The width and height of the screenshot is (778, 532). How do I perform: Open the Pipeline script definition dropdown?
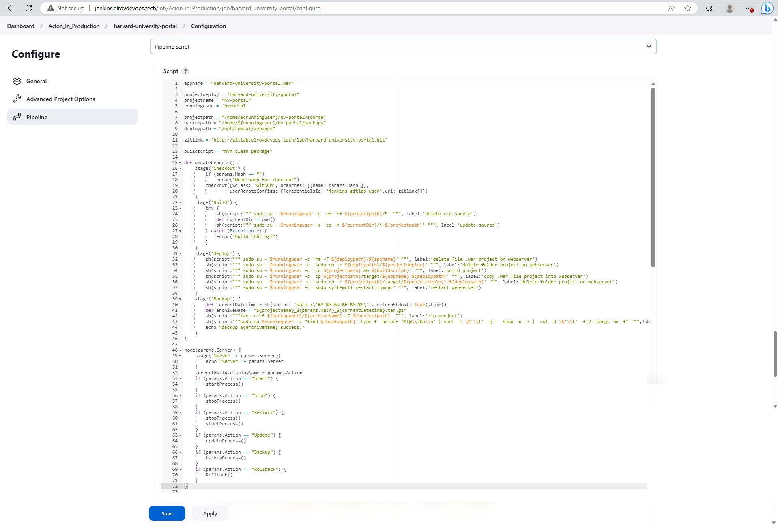403,47
